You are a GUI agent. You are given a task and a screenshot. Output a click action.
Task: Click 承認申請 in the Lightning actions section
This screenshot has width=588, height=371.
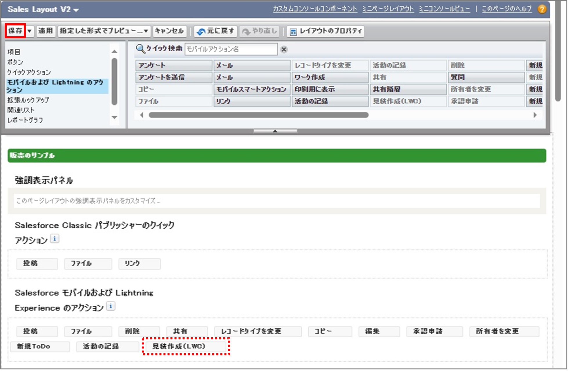[x=435, y=331]
